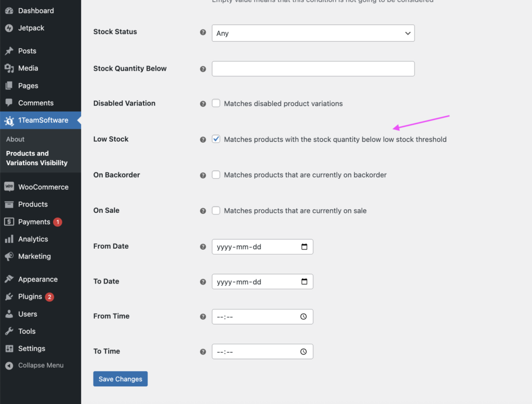Click the help icon beside Disabled Variation
This screenshot has height=404, width=532.
pyautogui.click(x=203, y=104)
